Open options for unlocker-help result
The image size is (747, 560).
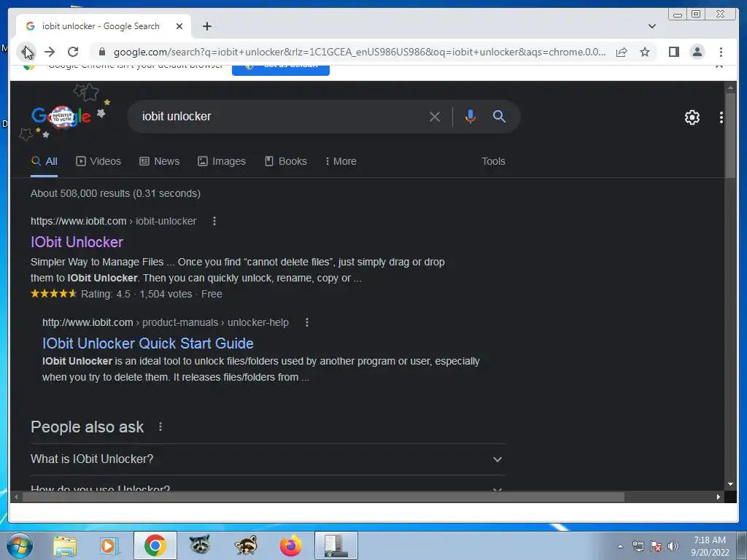pos(307,322)
